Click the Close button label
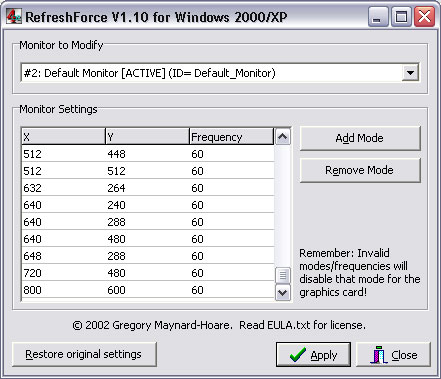This screenshot has width=441, height=379. tap(404, 355)
